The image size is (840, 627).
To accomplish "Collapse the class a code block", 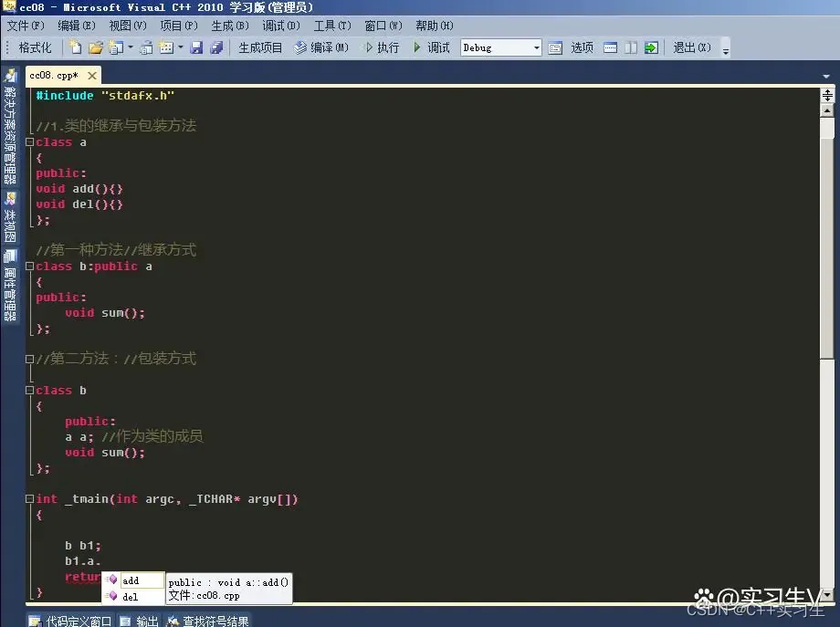I will point(30,142).
